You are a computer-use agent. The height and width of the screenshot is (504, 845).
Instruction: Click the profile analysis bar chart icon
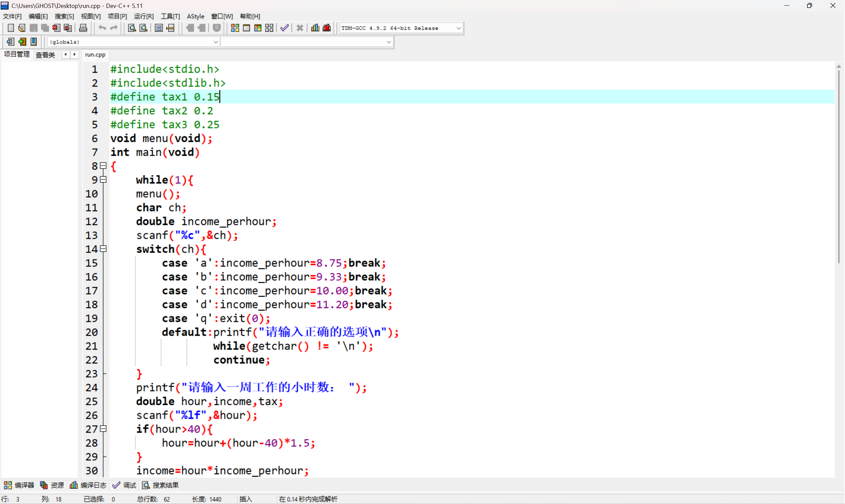click(x=315, y=28)
